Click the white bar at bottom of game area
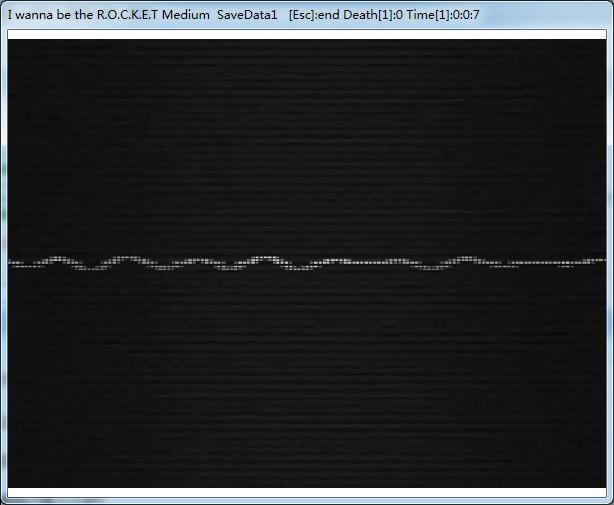 (306, 491)
